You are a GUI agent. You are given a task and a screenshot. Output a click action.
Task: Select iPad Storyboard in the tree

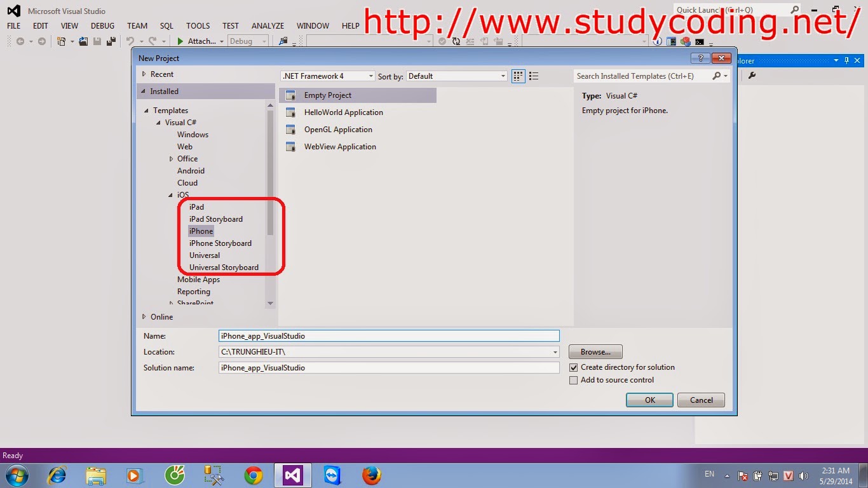[216, 219]
